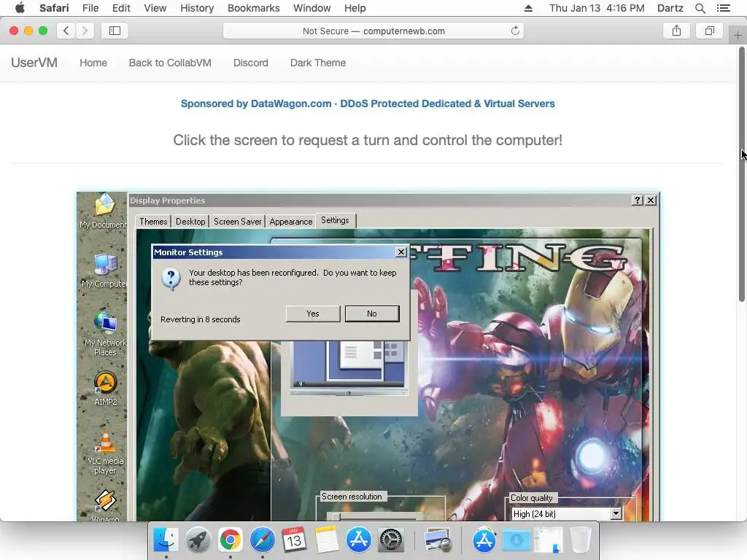Open the AIMP2 desktop icon
Image resolution: width=747 pixels, height=560 pixels.
pos(105,389)
